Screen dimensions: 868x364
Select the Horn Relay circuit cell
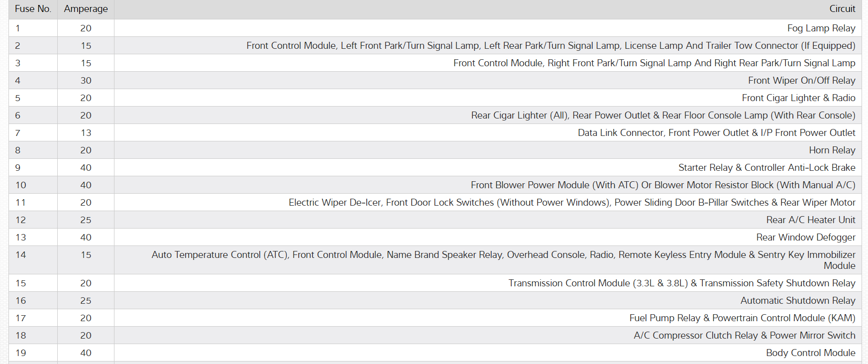tap(832, 150)
